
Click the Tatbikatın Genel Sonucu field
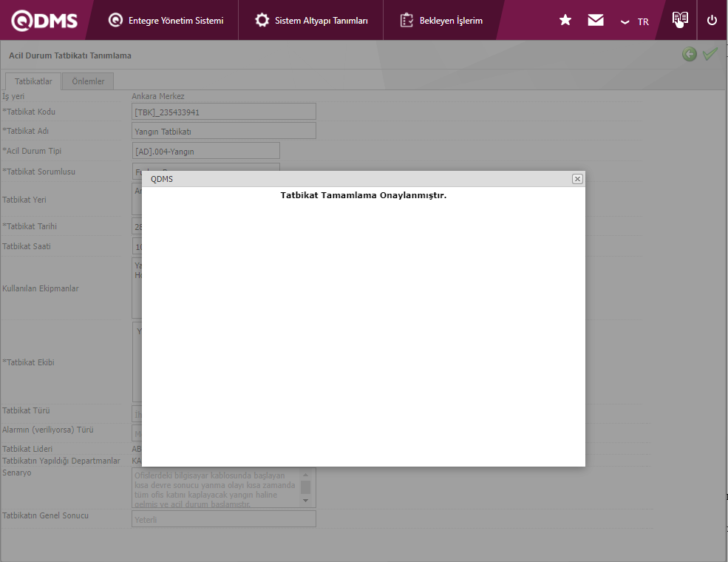(224, 519)
